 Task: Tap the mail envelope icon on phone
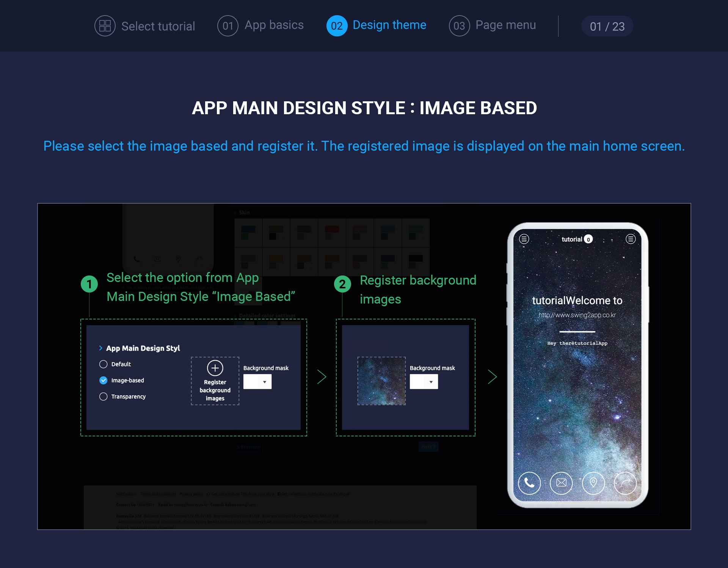coord(561,483)
